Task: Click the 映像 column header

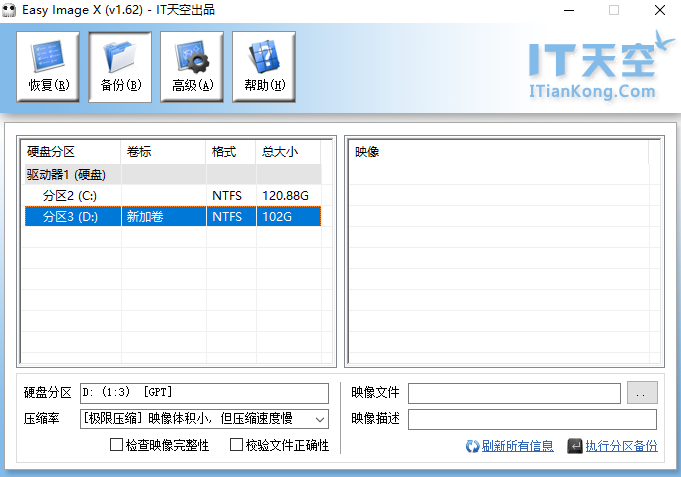Action: (x=499, y=152)
